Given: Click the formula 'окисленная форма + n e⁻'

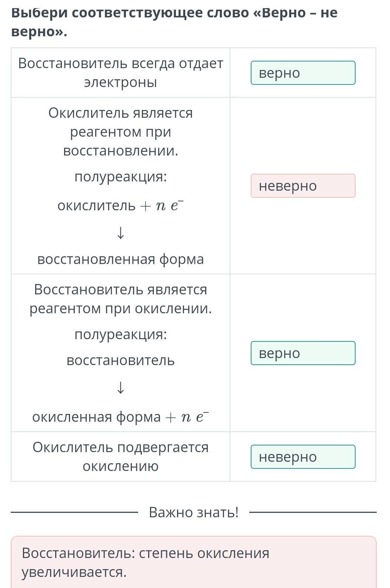Looking at the screenshot, I should click(121, 417).
